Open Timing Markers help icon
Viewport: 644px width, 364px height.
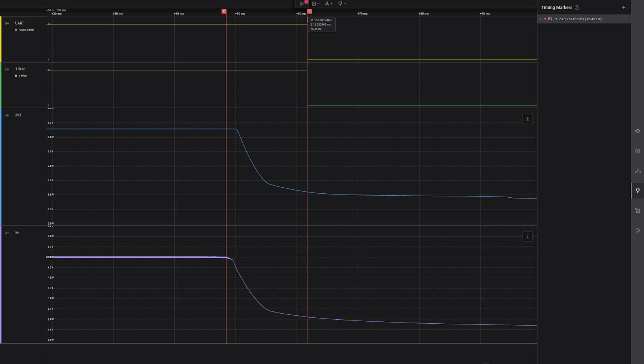click(577, 8)
